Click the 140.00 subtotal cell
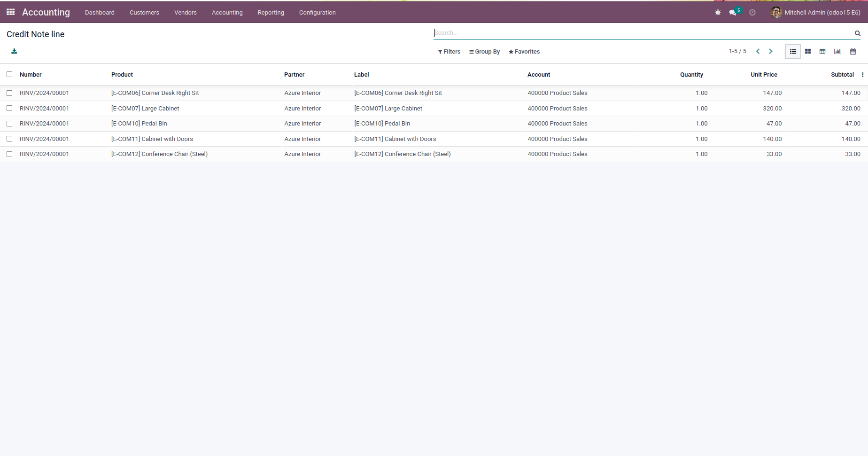Viewport: 868px width, 456px height. [x=851, y=139]
